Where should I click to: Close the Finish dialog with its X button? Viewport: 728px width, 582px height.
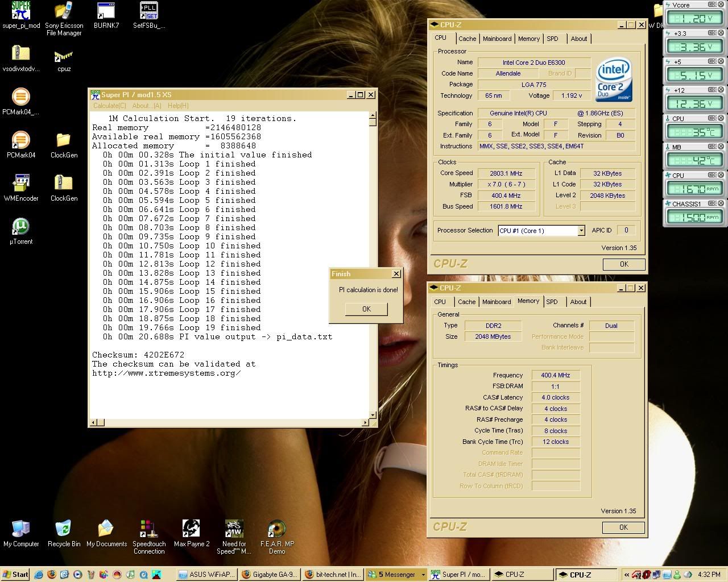point(396,273)
